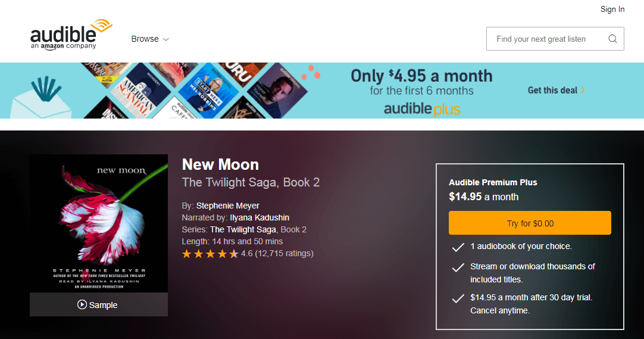Click the Only $4.95 a month banner
The height and width of the screenshot is (339, 644).
click(421, 76)
